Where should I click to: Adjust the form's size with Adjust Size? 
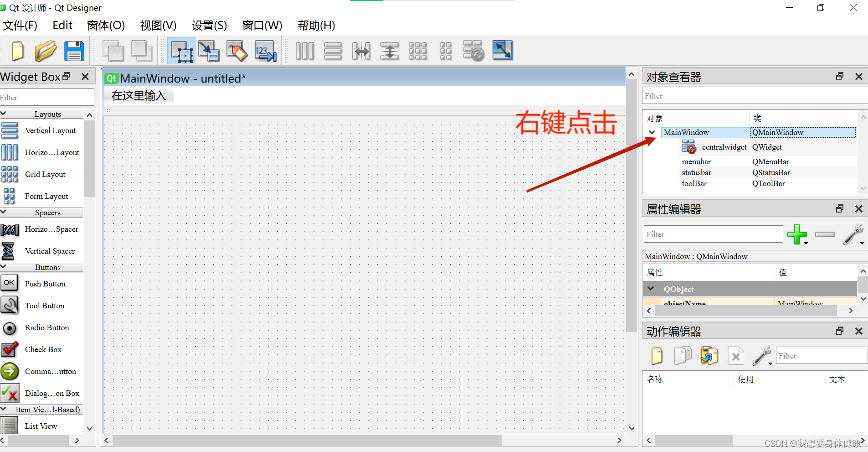502,51
